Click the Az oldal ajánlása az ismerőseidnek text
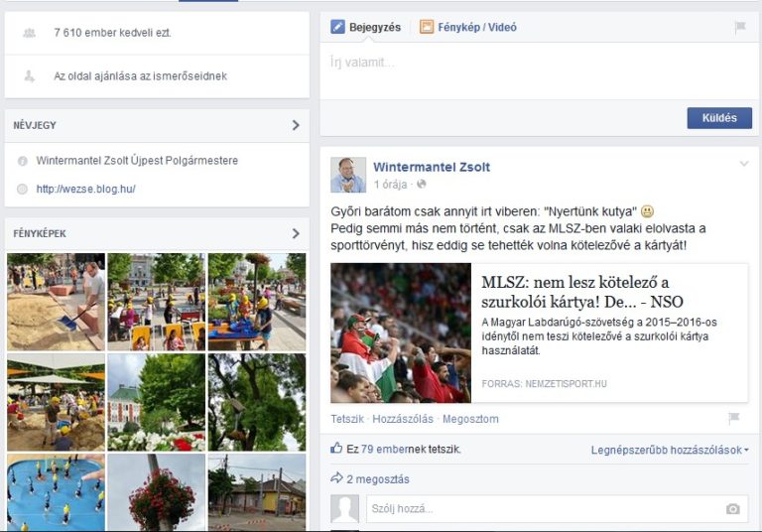Viewport: 762px width, 532px height. point(141,76)
